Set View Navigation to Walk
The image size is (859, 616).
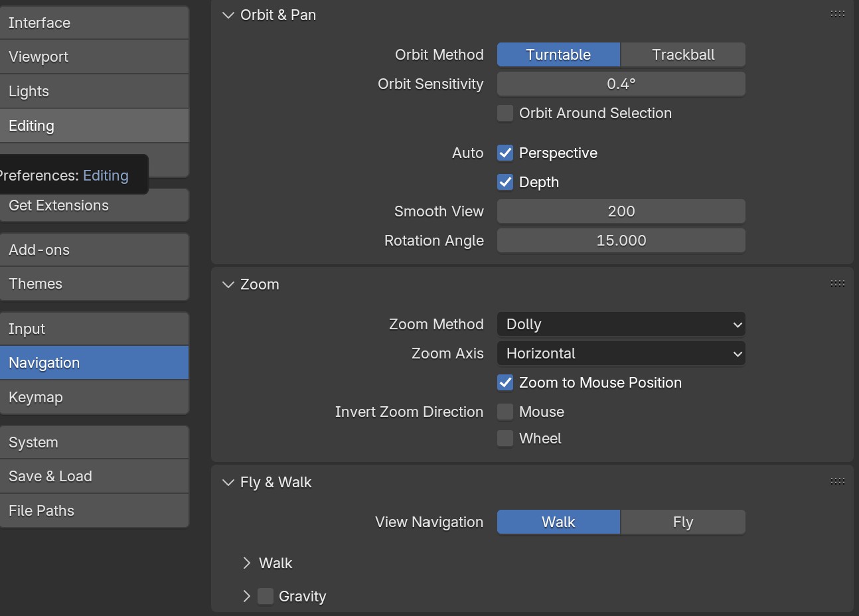[558, 522]
